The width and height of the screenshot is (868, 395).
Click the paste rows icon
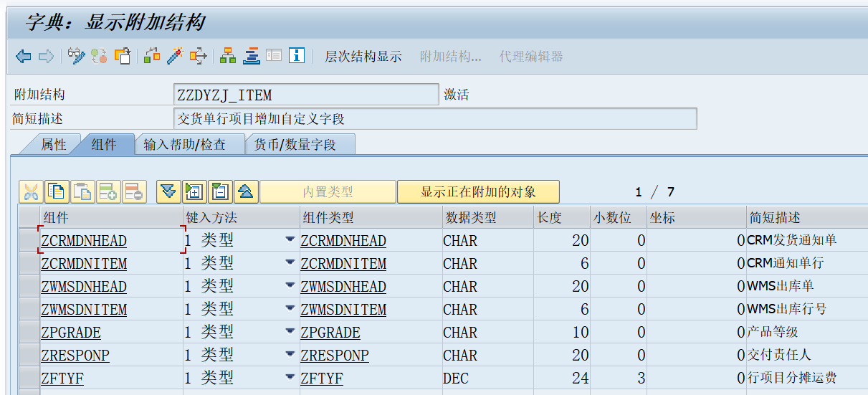(x=82, y=191)
